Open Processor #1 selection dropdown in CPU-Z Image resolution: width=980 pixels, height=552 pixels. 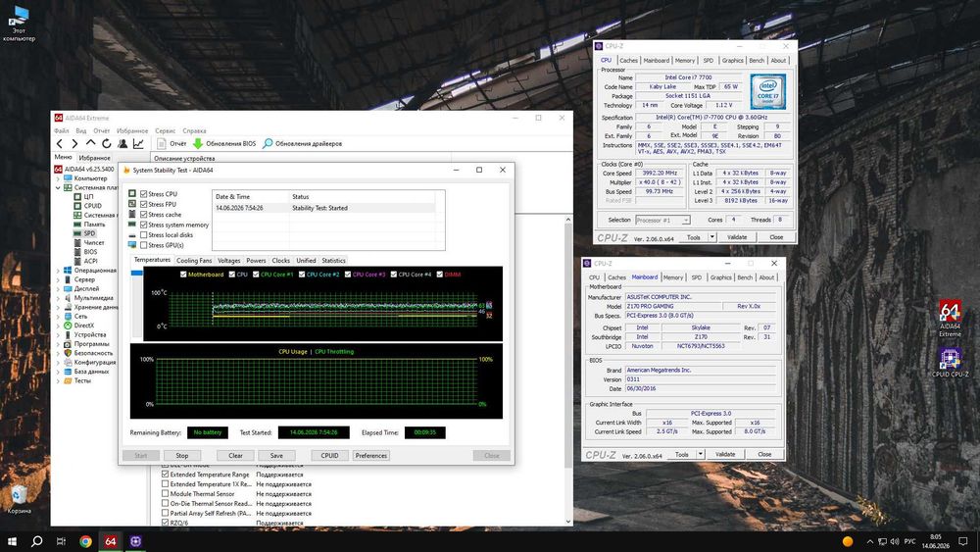662,220
